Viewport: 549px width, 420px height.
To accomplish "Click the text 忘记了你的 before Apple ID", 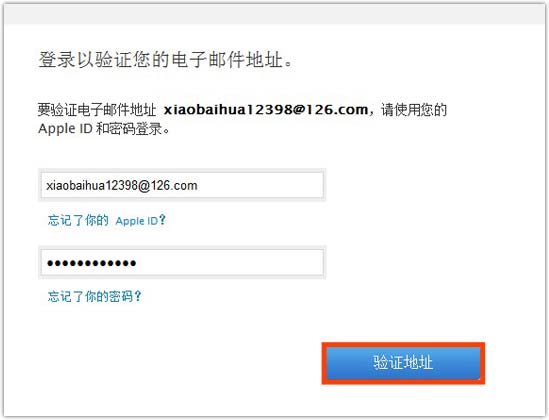I will (x=78, y=220).
